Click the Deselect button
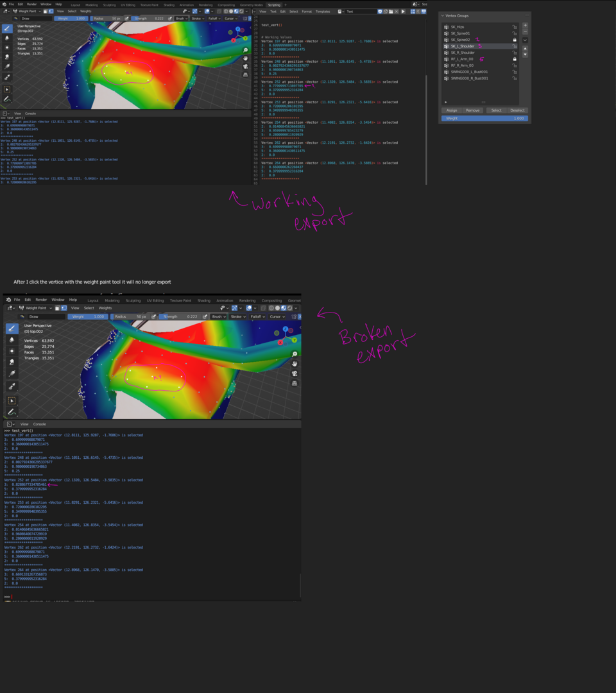 coord(517,110)
